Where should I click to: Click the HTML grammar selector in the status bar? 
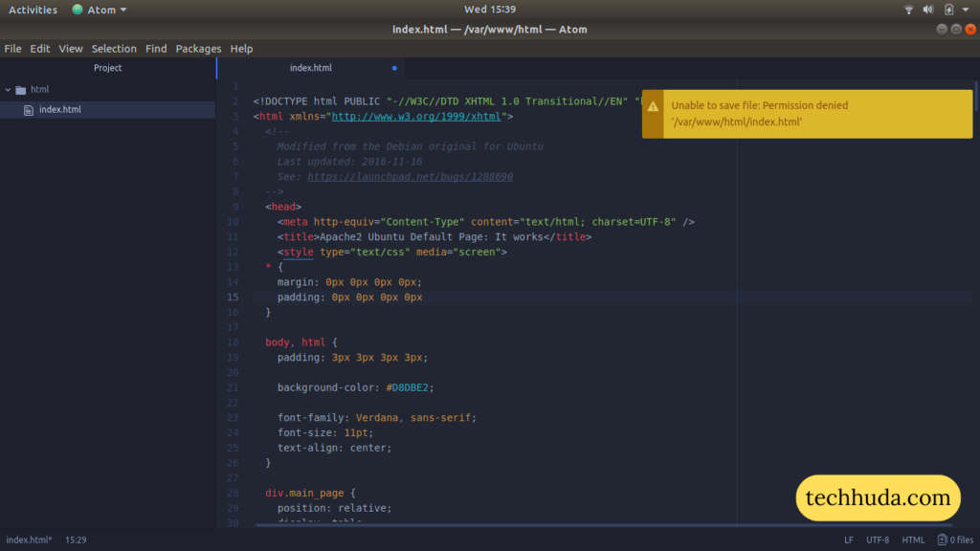[913, 540]
